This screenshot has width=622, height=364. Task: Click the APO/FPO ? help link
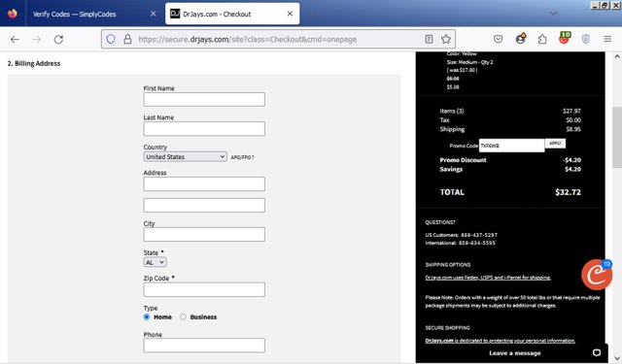tap(242, 157)
